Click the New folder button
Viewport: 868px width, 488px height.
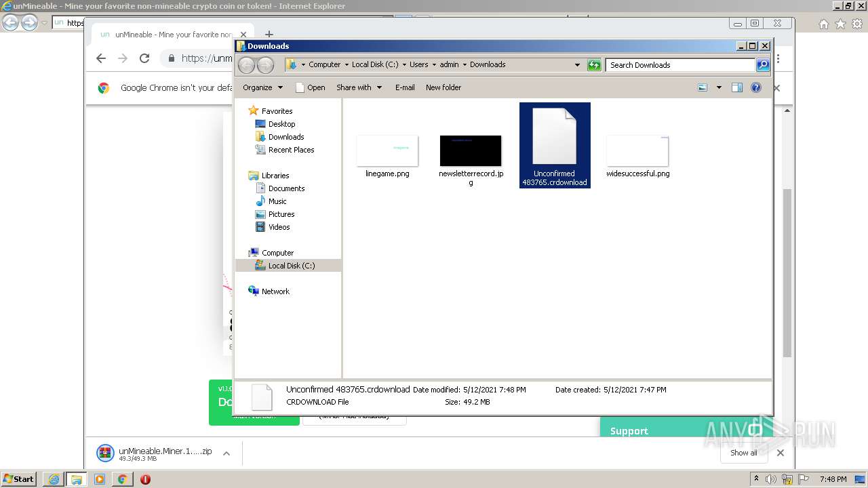click(x=443, y=87)
